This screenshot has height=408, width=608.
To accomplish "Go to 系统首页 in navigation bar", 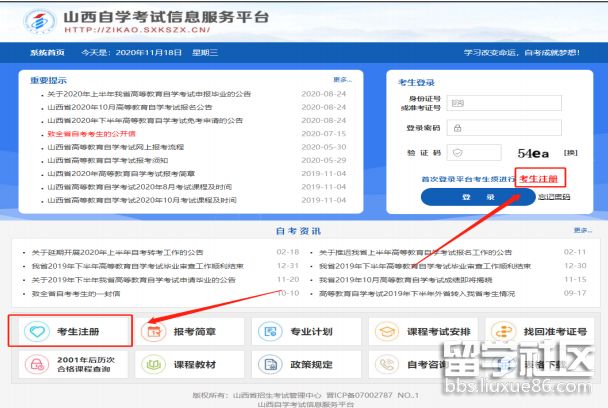I will tap(47, 52).
